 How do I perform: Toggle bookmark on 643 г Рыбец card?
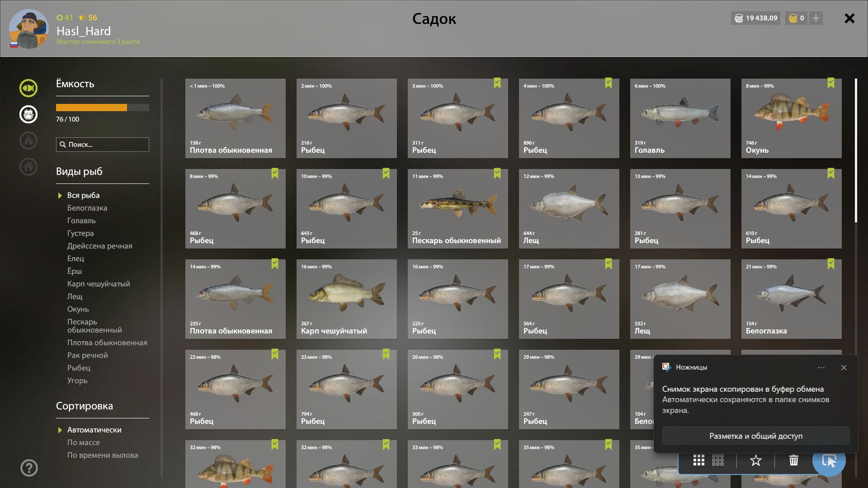pos(386,174)
